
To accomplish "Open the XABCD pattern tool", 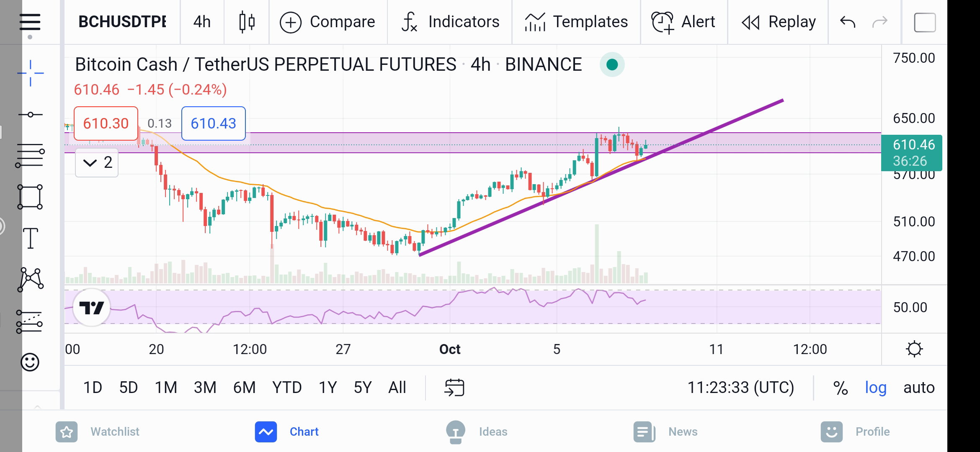I will pyautogui.click(x=30, y=280).
